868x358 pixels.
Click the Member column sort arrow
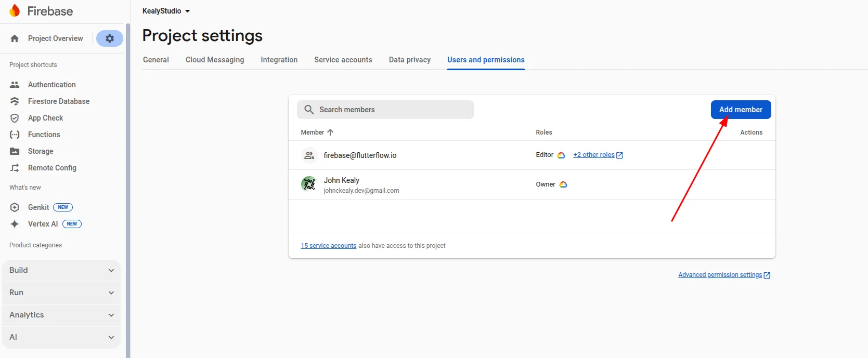330,132
